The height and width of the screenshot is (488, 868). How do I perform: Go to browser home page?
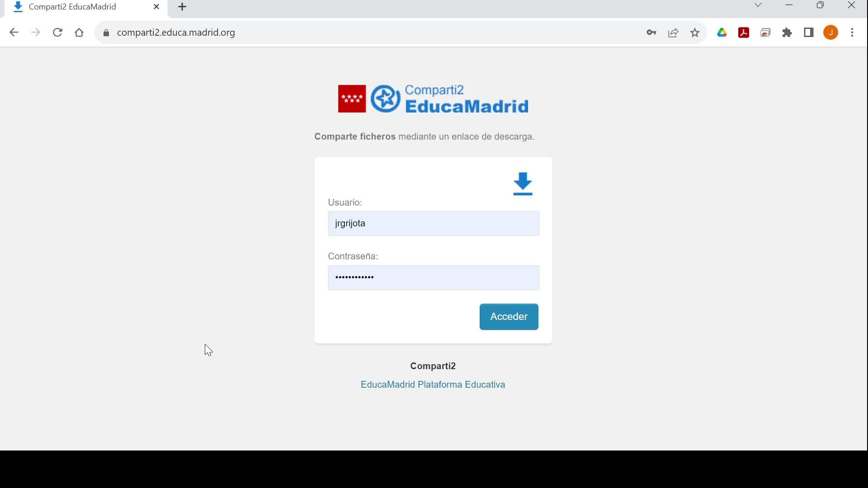79,33
